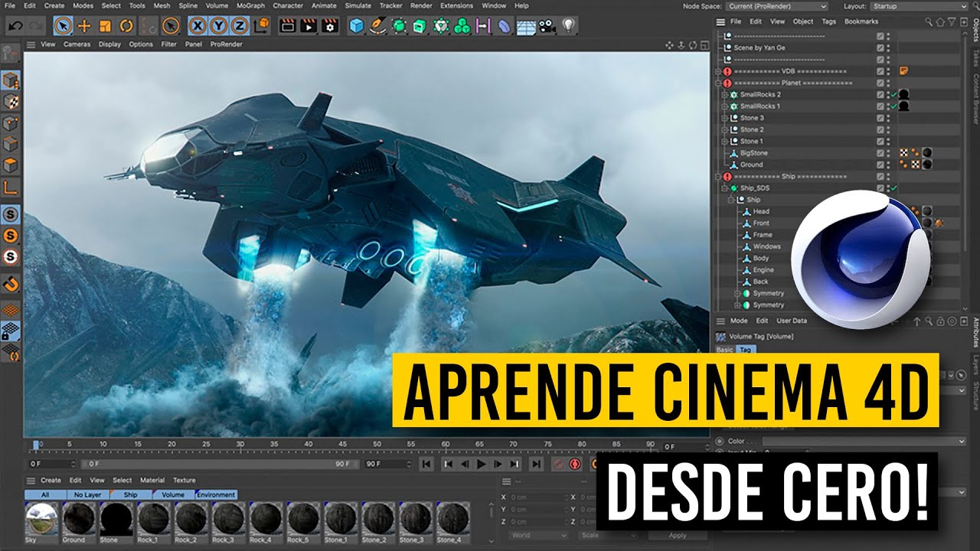Screen dimensions: 980x551
Task: Activate the Scale tool
Action: [x=106, y=25]
